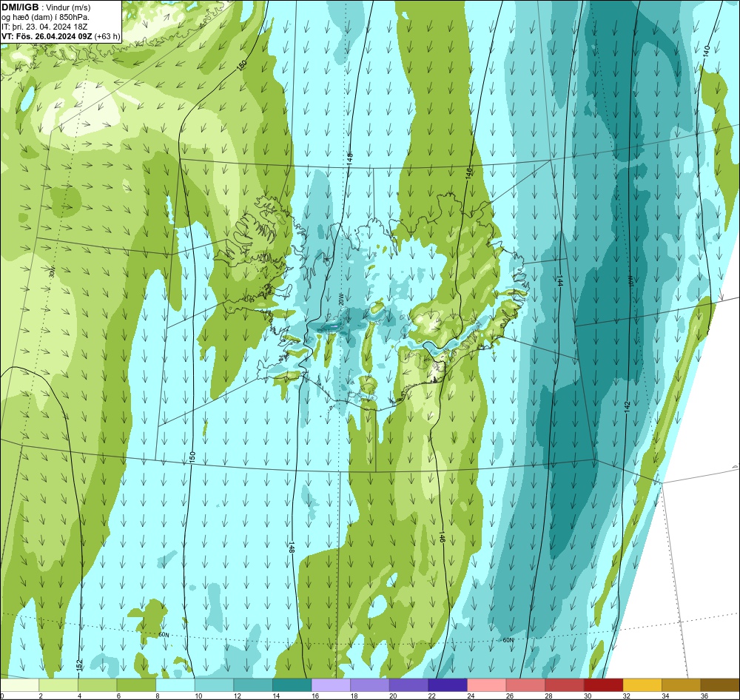Select the 2–4 m/s light green swatch
Screen dimensions: 740x700
click(x=58, y=685)
